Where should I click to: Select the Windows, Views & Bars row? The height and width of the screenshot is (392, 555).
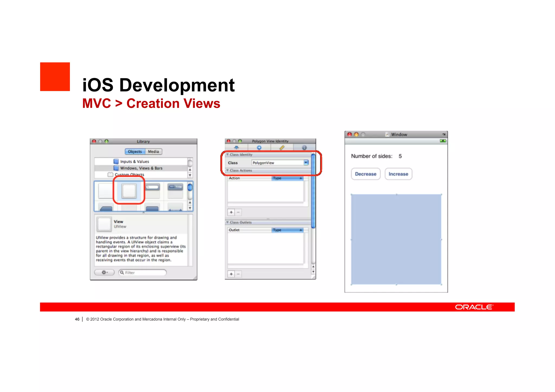tap(141, 168)
